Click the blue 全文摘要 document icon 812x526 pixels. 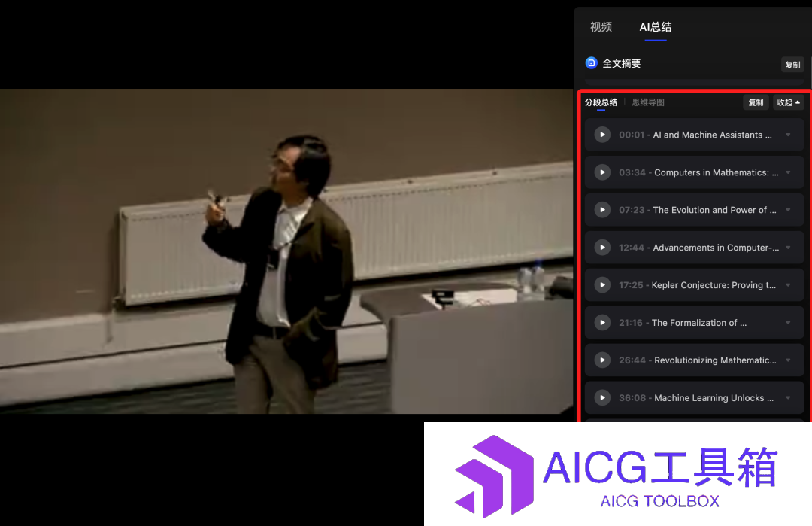592,63
